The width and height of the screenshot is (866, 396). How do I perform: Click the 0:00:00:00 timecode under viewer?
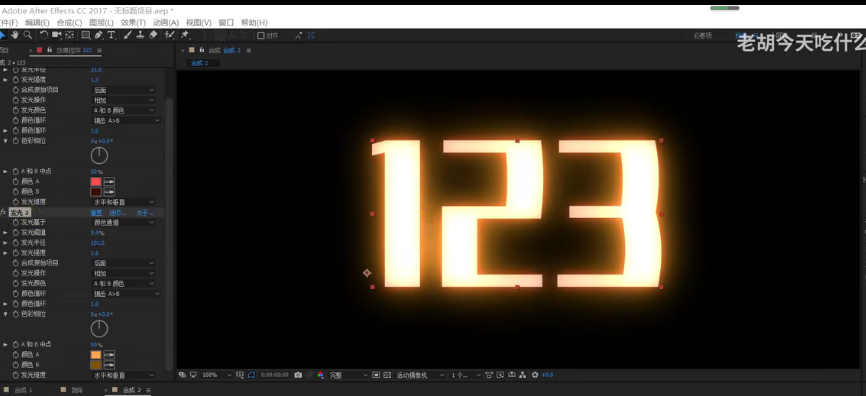(274, 375)
